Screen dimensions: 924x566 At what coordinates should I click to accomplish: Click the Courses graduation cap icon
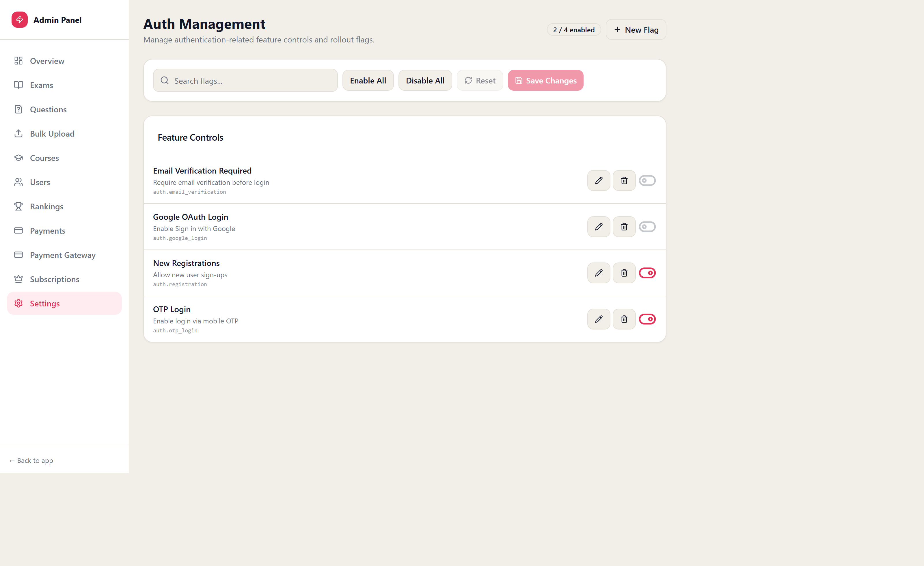coord(18,158)
